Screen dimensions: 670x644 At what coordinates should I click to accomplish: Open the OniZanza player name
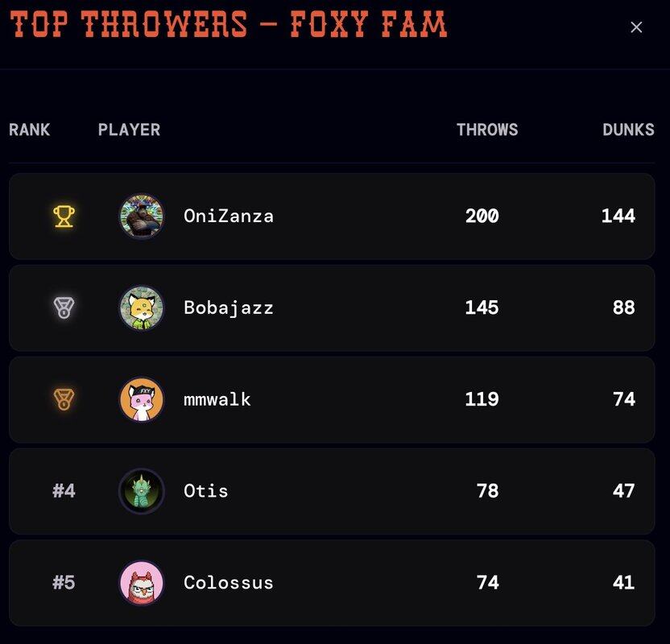229,216
